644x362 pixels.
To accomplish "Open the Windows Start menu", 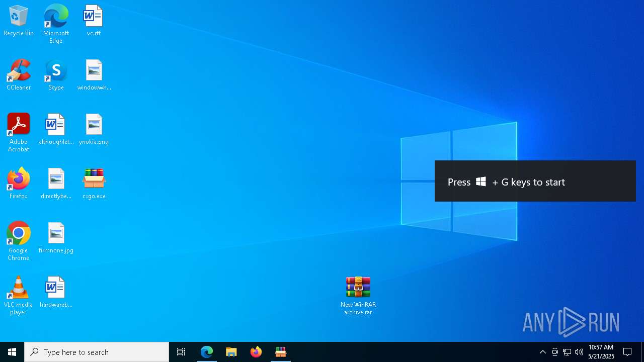I will (12, 352).
